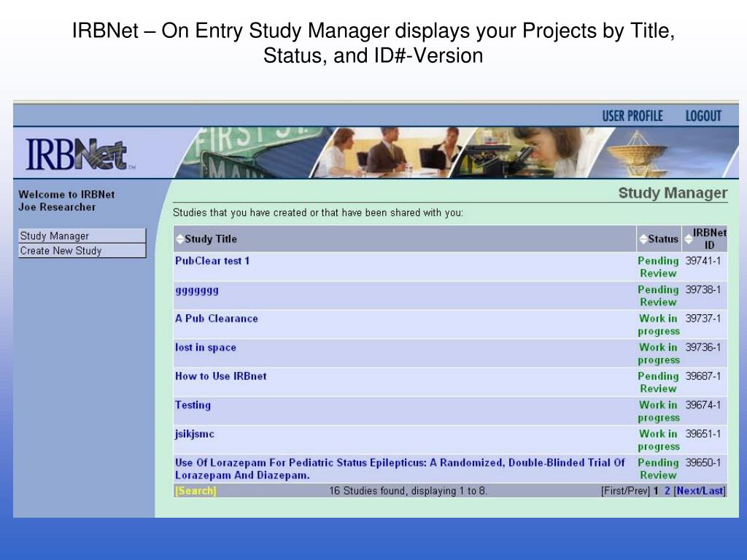Image resolution: width=747 pixels, height=560 pixels.
Task: Open the lost in space study
Action: click(x=205, y=348)
